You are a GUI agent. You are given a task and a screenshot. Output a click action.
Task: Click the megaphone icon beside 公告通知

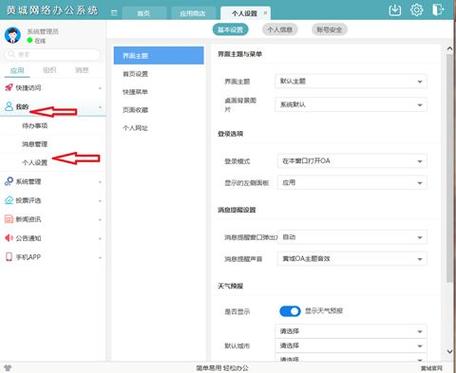click(x=9, y=238)
